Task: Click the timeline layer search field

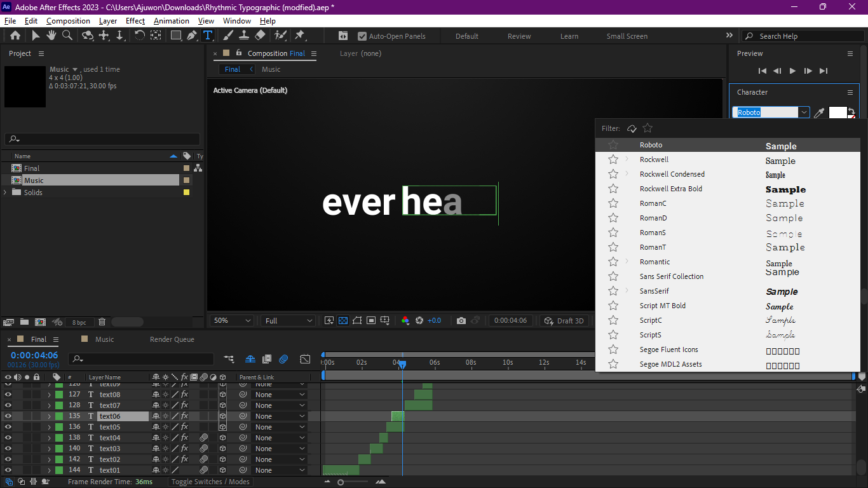Action: click(x=141, y=359)
